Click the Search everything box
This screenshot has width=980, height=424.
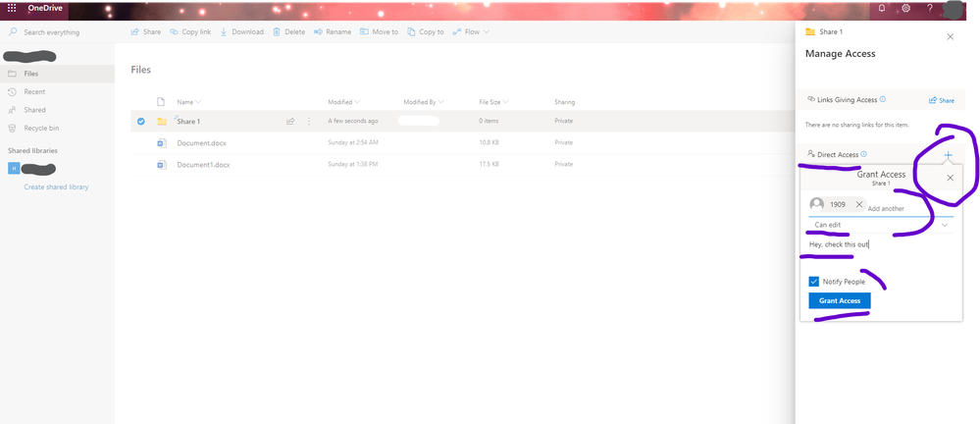[x=58, y=31]
